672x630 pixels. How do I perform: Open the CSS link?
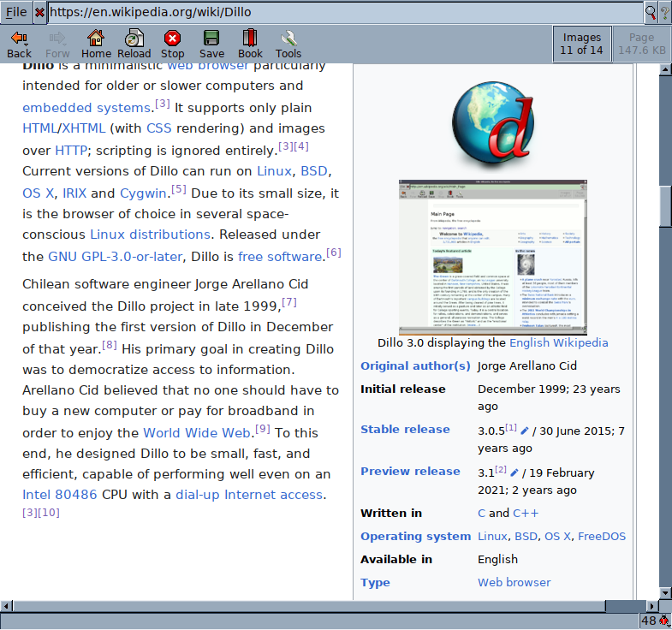point(159,128)
